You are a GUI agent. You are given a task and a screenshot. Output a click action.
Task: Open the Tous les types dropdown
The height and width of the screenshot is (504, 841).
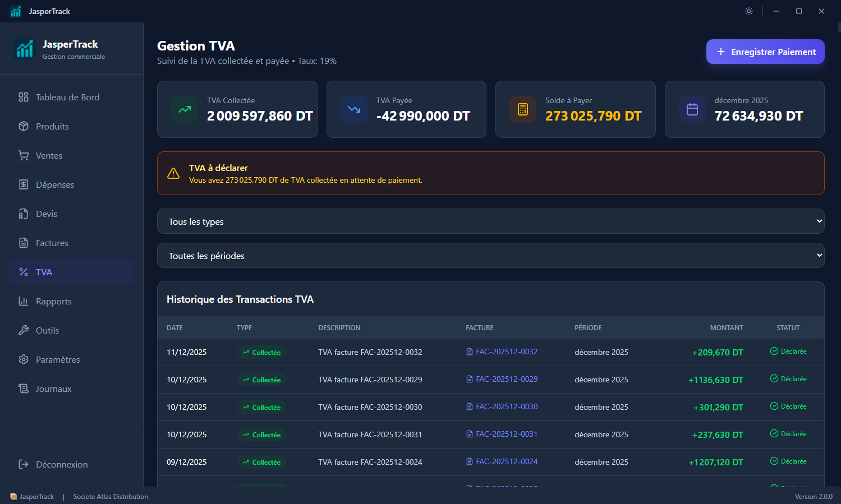pyautogui.click(x=491, y=221)
